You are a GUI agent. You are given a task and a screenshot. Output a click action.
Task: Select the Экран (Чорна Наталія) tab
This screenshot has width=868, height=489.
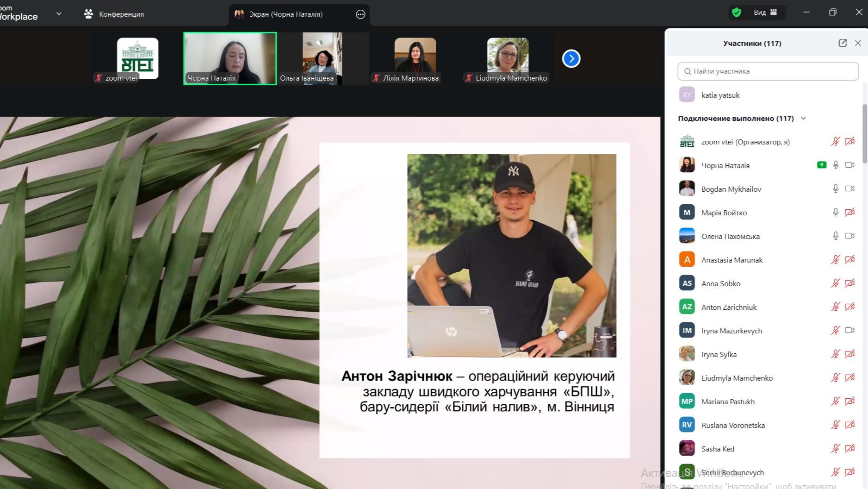285,14
